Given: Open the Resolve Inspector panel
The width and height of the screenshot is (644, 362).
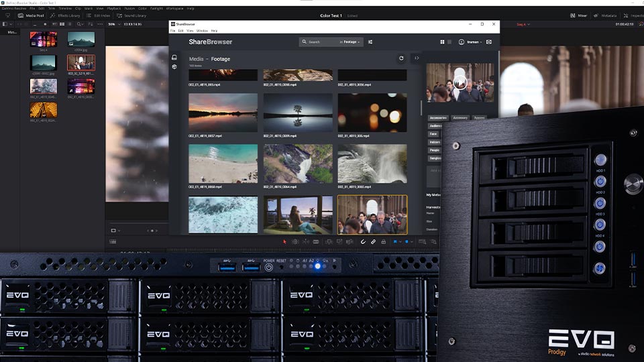Looking at the screenshot, I should (634, 15).
